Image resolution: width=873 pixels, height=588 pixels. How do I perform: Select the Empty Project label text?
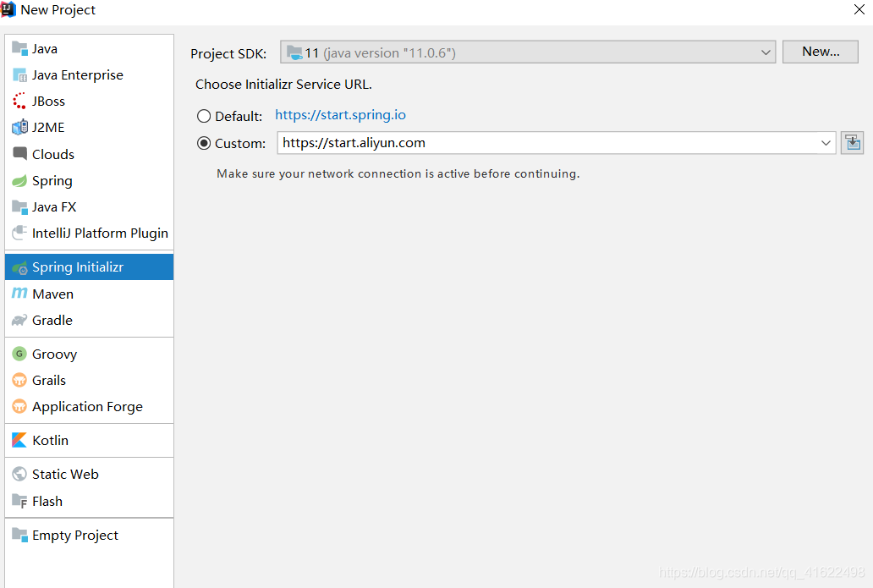pos(75,536)
